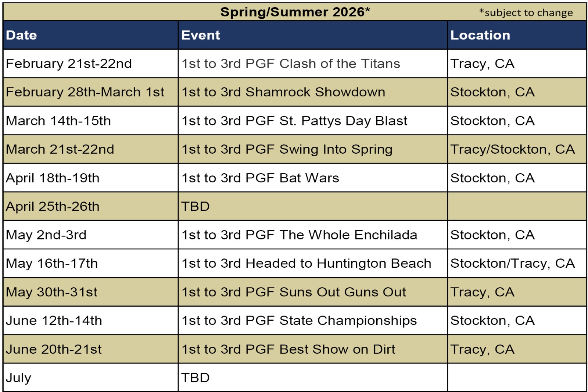Select the PGF Clash of the Titans event

(x=291, y=64)
